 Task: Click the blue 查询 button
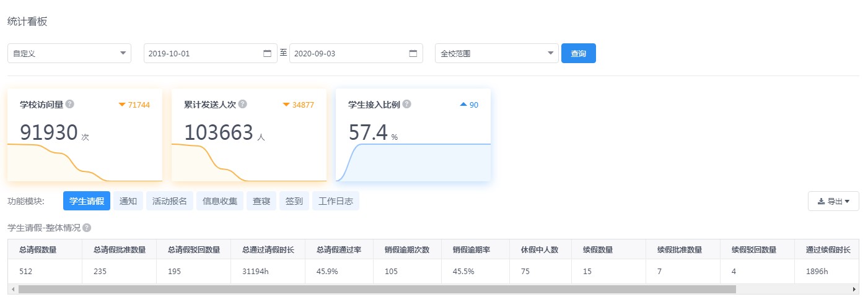click(x=579, y=53)
